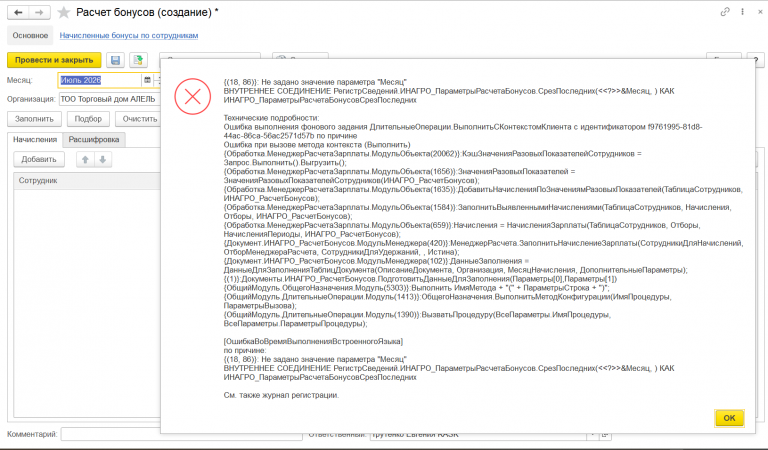Move row up with arrow icon
The width and height of the screenshot is (768, 450).
(85, 160)
